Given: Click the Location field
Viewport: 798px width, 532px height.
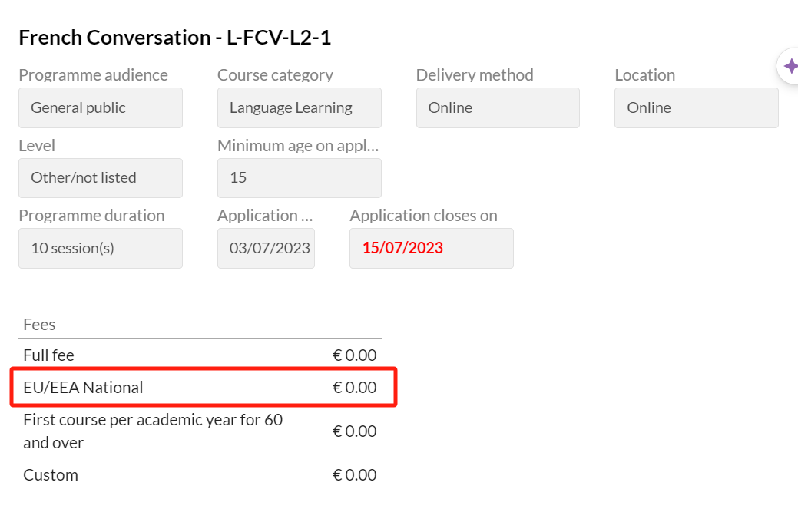Looking at the screenshot, I should (x=696, y=107).
